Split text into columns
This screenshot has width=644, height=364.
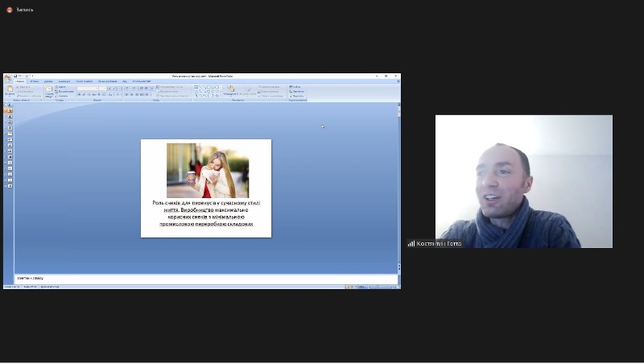coord(147,94)
